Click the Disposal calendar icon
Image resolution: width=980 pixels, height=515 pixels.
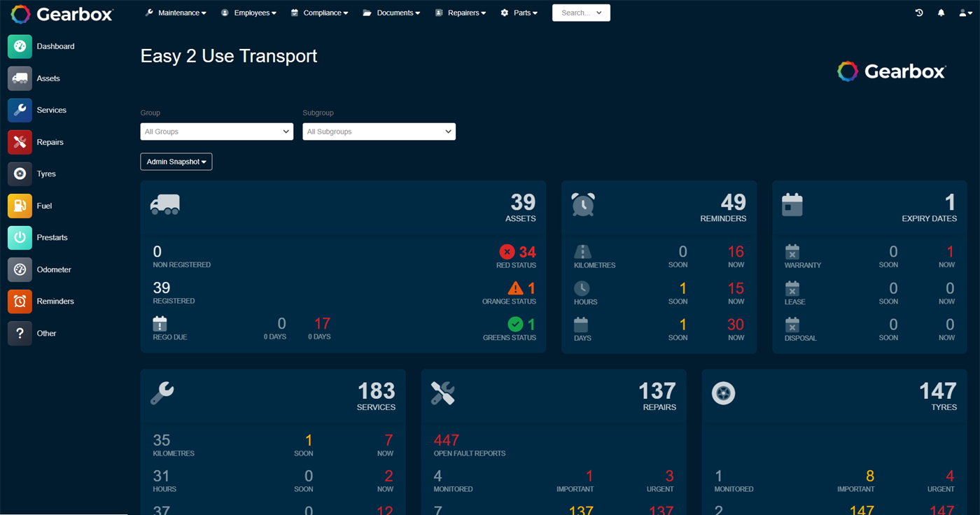(x=792, y=325)
